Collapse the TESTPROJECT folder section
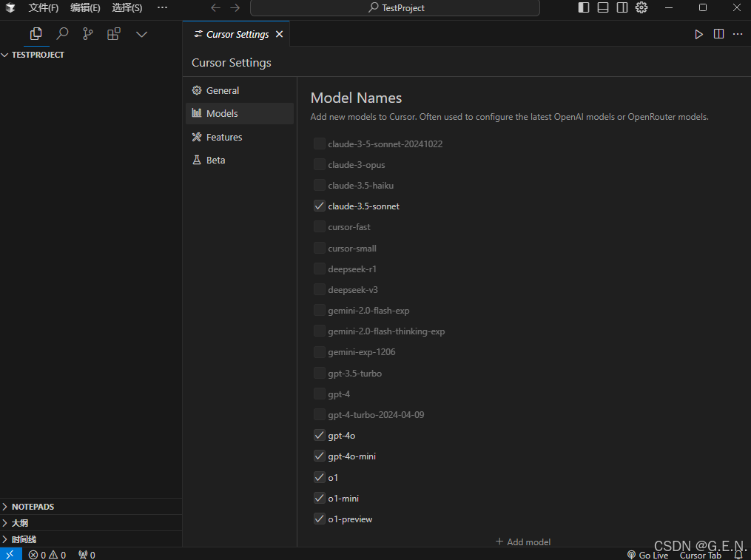This screenshot has width=751, height=560. point(91,55)
